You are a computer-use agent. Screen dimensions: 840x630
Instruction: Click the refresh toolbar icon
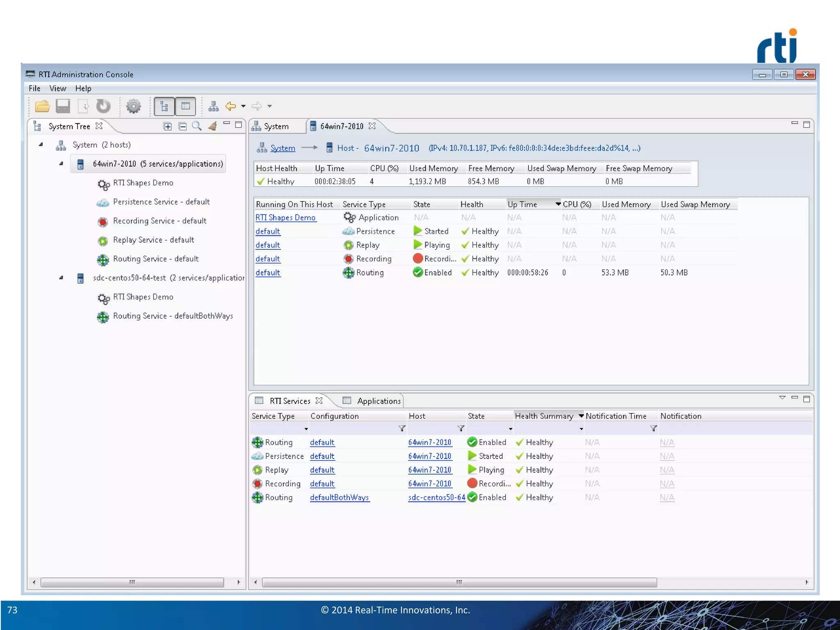coord(103,106)
